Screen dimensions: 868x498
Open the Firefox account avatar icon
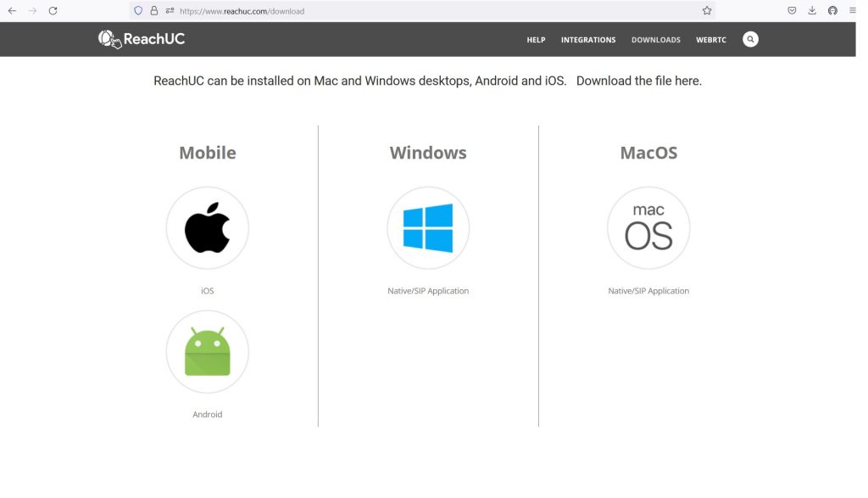832,10
